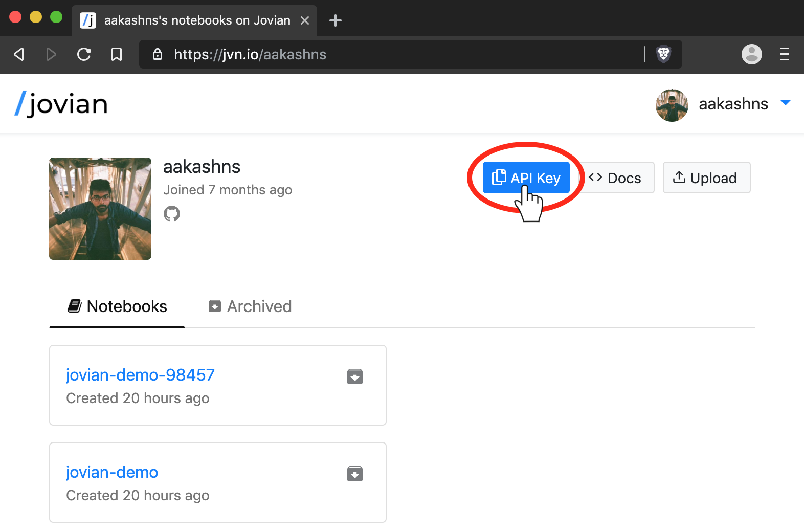
Task: Click the yellow macOS minimize button
Action: [36, 17]
